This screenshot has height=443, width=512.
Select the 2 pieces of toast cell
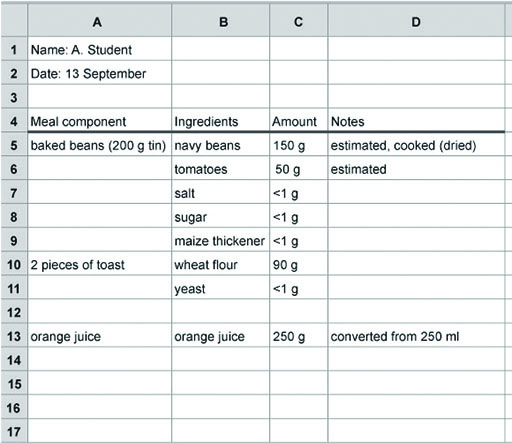tap(100, 264)
